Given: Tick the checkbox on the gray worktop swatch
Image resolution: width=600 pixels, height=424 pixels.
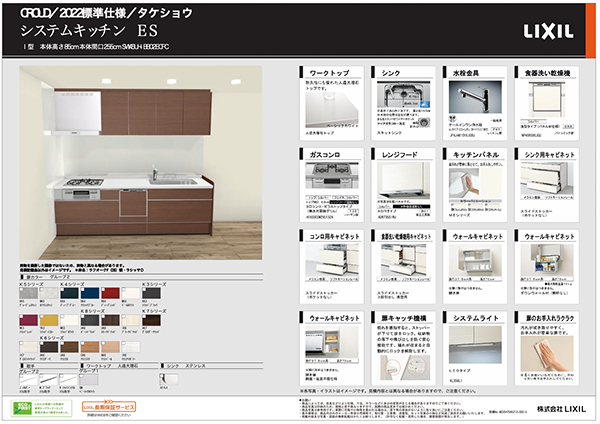Looking at the screenshot, I should pos(81,377).
